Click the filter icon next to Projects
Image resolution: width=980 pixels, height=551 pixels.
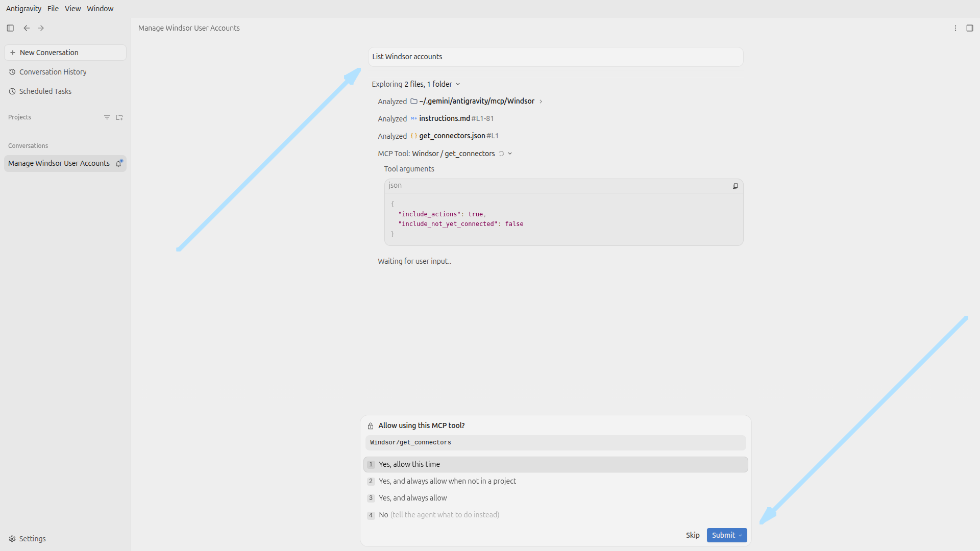coord(107,117)
